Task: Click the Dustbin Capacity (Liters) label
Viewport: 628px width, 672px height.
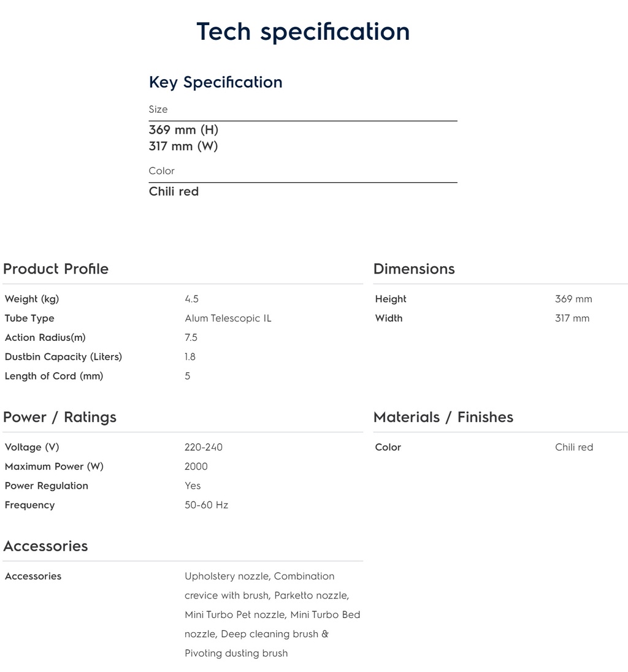Action: point(63,357)
